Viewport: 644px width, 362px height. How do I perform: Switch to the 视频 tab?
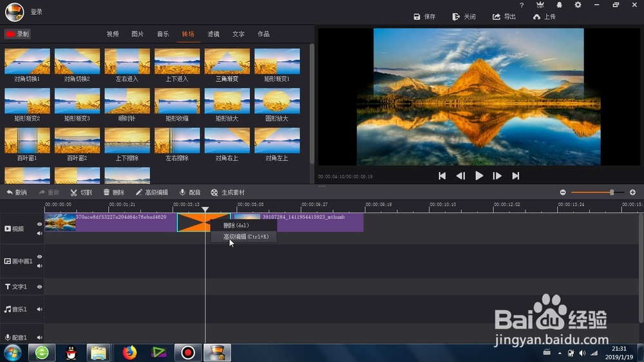(113, 34)
